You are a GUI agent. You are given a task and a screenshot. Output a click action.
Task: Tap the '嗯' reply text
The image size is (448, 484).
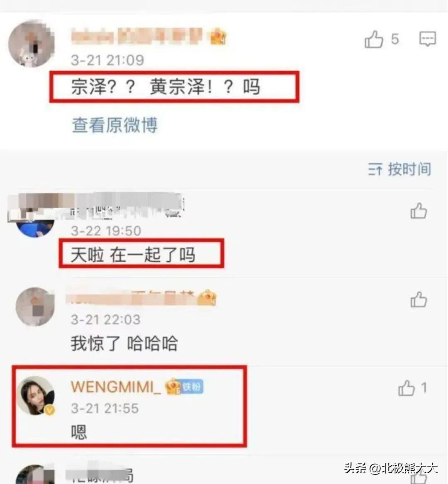point(79,432)
